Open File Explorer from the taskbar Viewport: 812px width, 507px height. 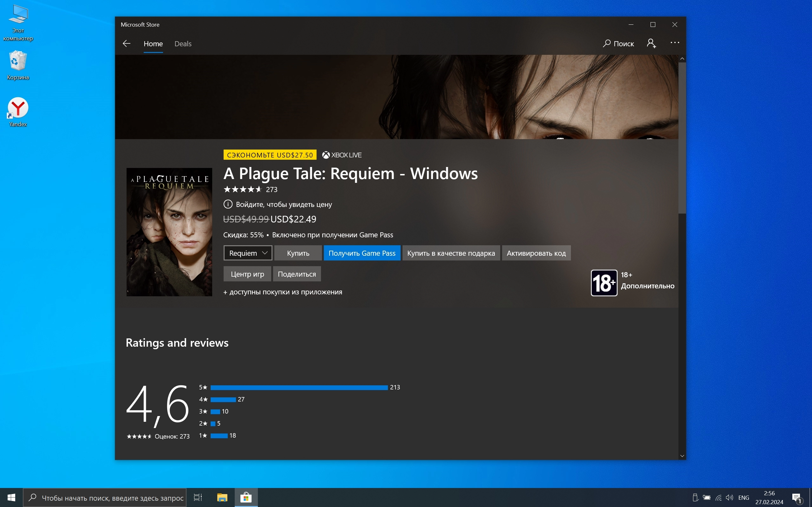(x=222, y=497)
